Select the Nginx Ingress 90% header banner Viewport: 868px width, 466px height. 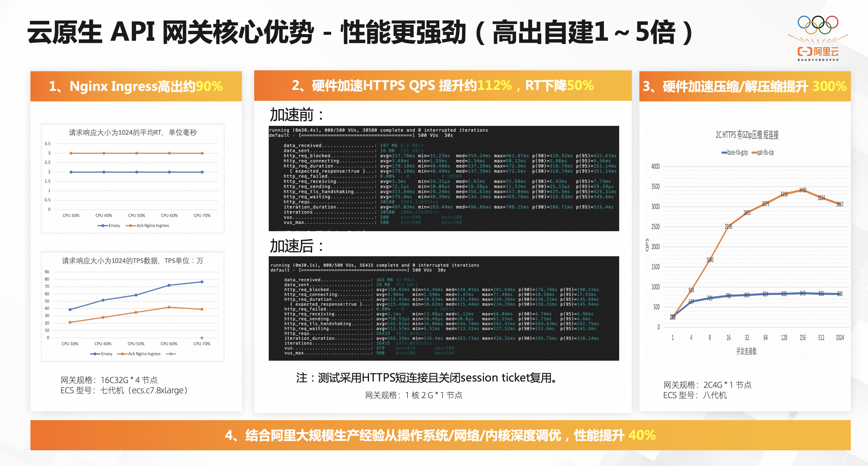[x=136, y=86]
